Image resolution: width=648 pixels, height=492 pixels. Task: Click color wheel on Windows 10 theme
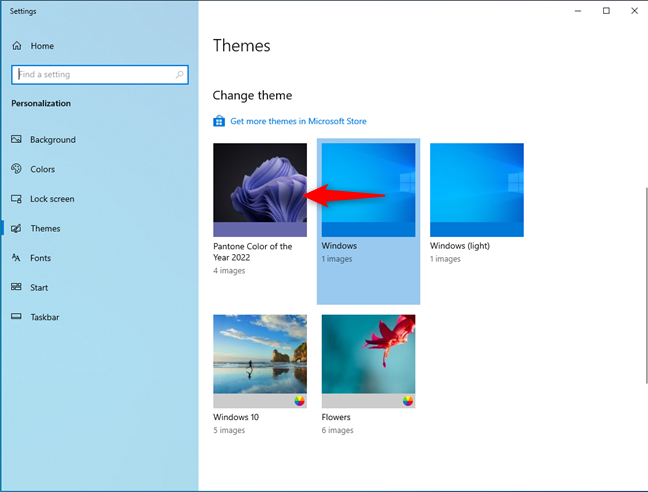[x=299, y=401]
